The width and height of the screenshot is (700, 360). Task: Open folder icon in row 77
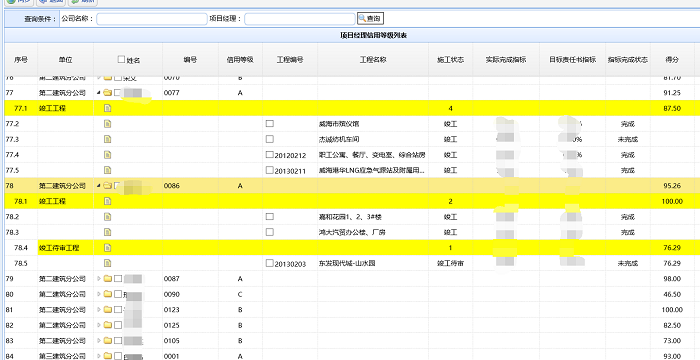(x=107, y=93)
